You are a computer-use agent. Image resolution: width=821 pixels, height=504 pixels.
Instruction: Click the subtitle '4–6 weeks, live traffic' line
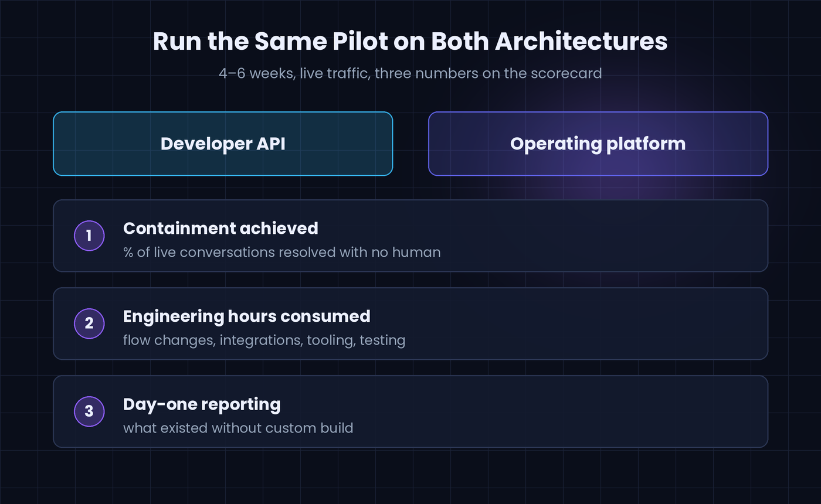point(410,73)
